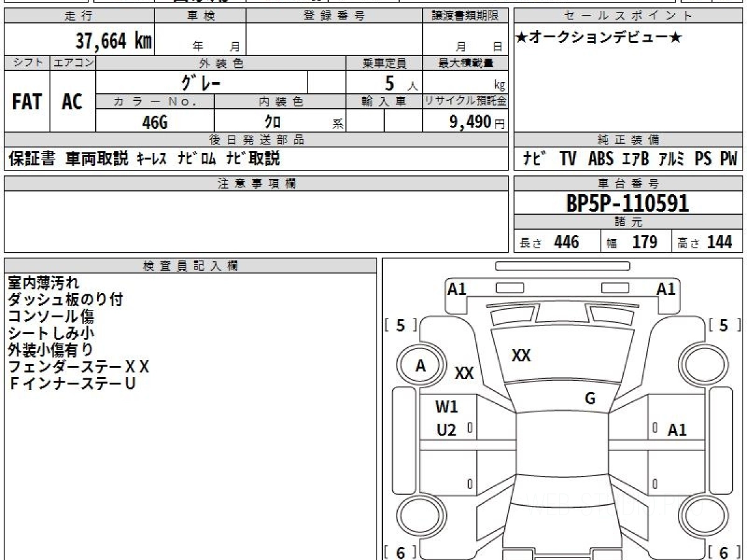Click the XX mark on the hood
Viewport: 747px width, 560px height.
(521, 356)
